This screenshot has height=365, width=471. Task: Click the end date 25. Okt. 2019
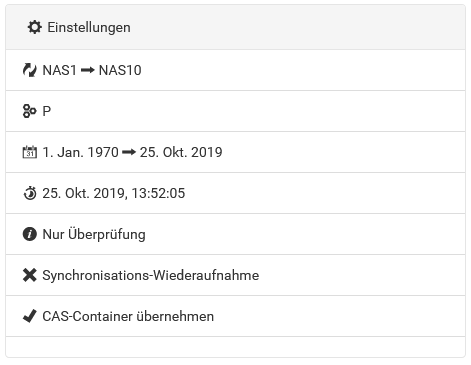181,152
